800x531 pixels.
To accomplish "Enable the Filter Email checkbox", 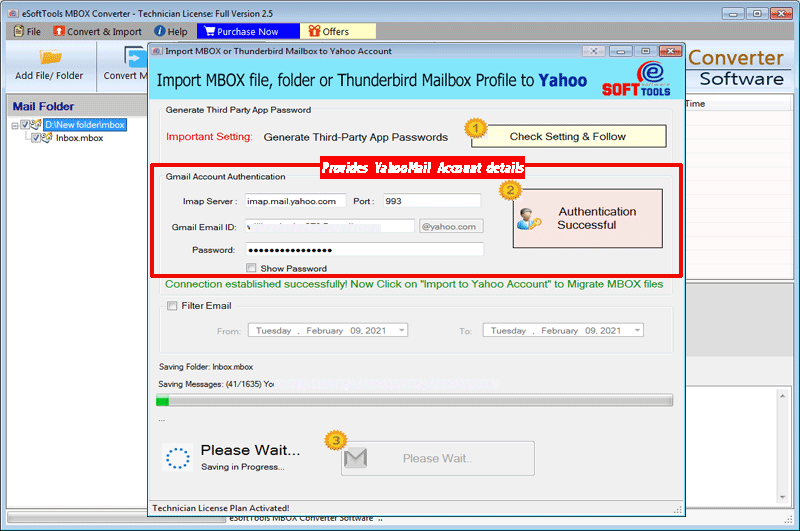I will (172, 306).
